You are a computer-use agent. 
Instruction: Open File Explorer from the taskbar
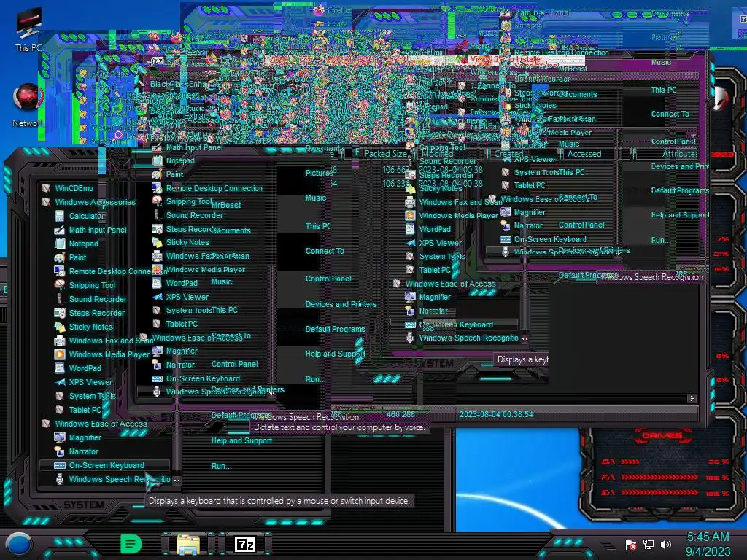click(188, 544)
